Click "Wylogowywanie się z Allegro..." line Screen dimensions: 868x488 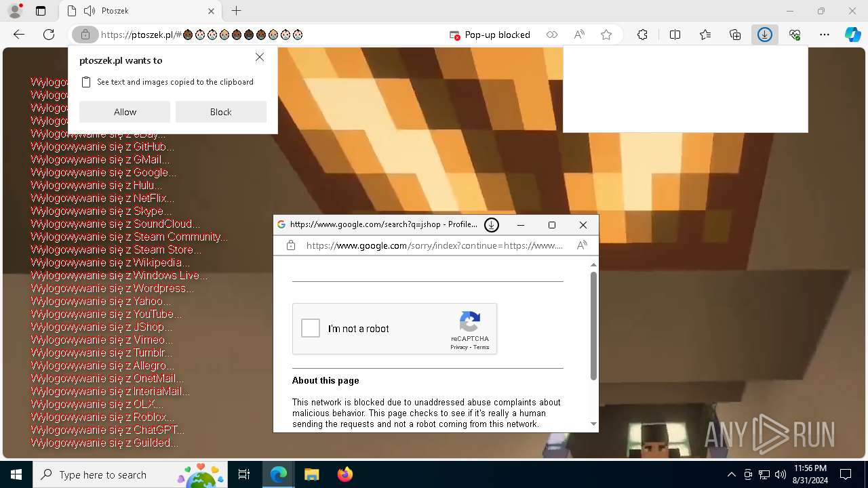click(102, 365)
